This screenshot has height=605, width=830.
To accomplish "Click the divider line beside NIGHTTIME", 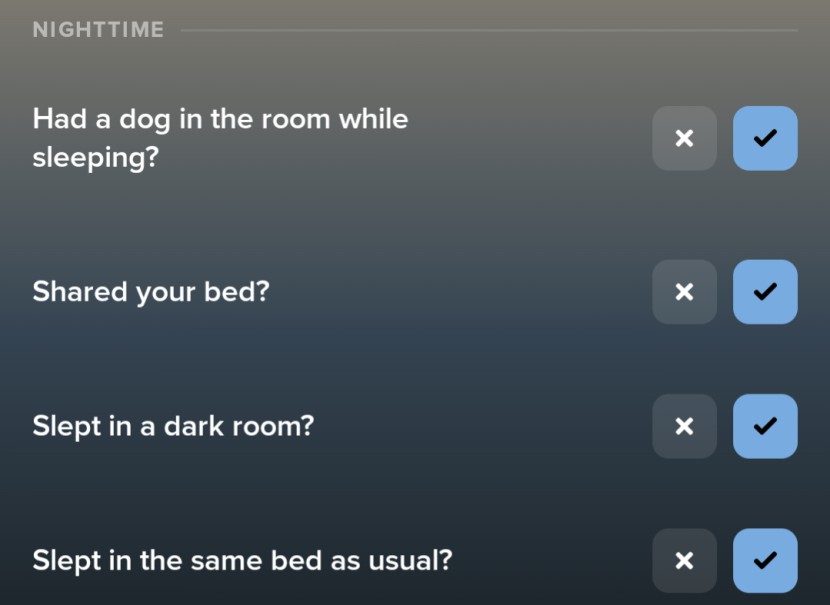I will click(488, 30).
